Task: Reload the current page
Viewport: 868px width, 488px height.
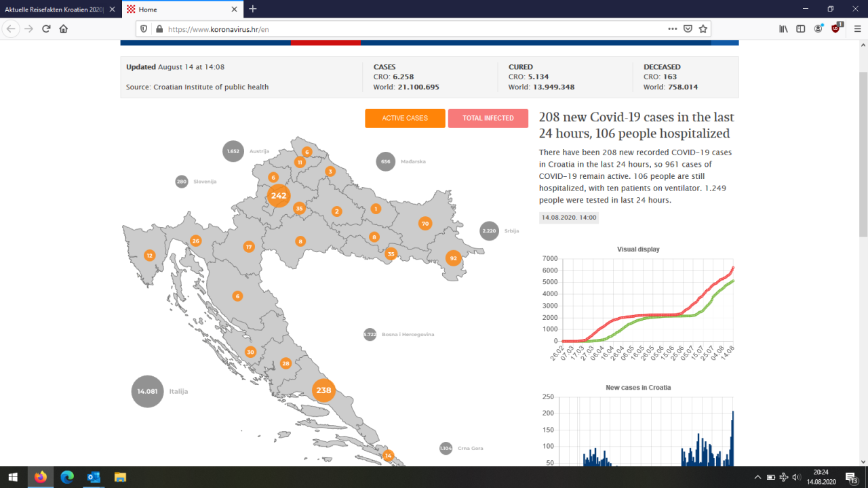Action: [x=46, y=29]
